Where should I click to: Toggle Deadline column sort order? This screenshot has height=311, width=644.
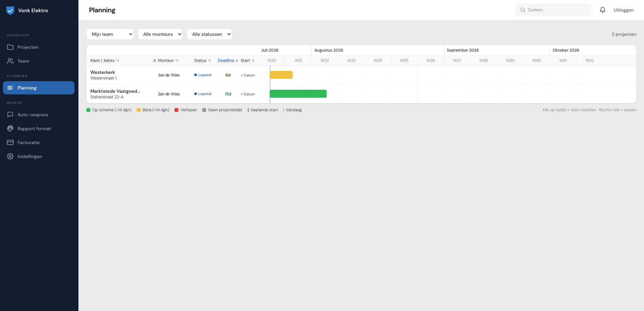[x=228, y=60]
